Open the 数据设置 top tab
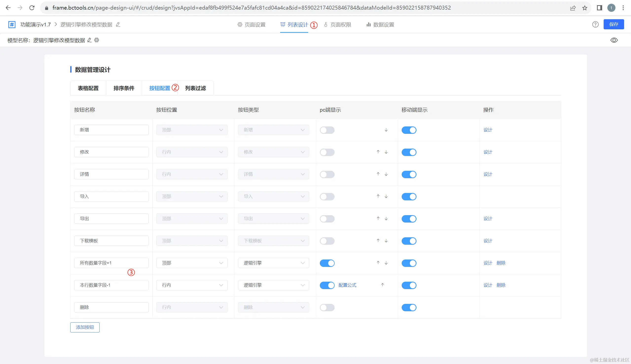The height and width of the screenshot is (364, 631). click(380, 25)
